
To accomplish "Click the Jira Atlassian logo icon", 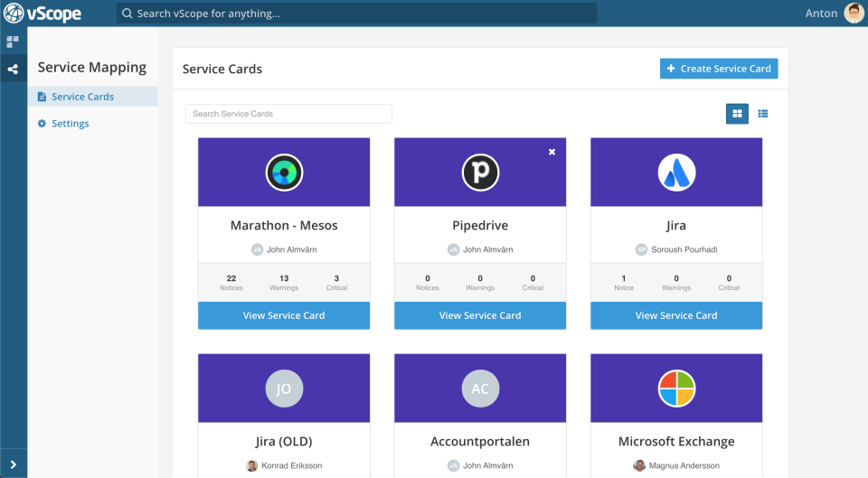I will click(676, 172).
